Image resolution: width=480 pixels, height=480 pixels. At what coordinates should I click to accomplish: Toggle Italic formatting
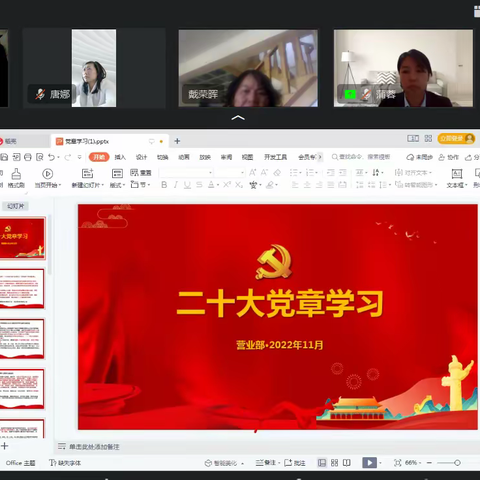[176, 185]
